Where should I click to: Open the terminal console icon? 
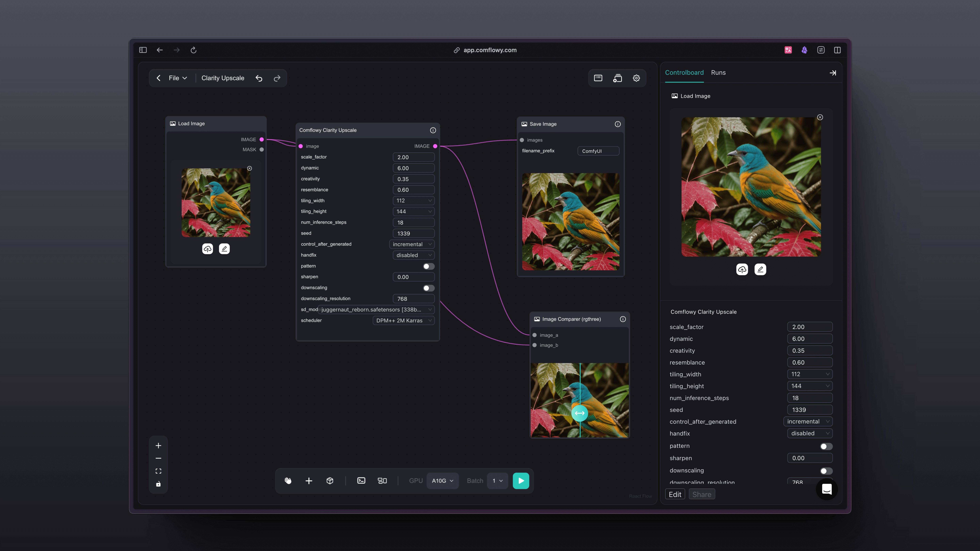pos(361,481)
